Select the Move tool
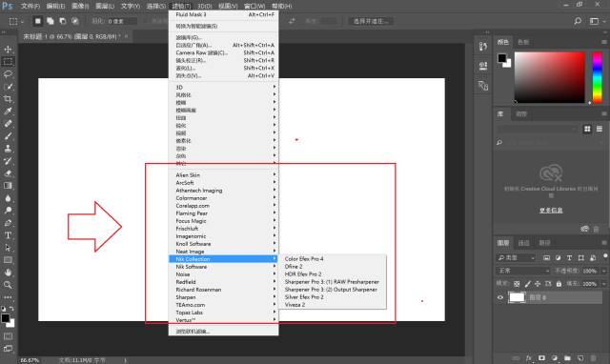Image resolution: width=610 pixels, height=364 pixels. click(8, 50)
